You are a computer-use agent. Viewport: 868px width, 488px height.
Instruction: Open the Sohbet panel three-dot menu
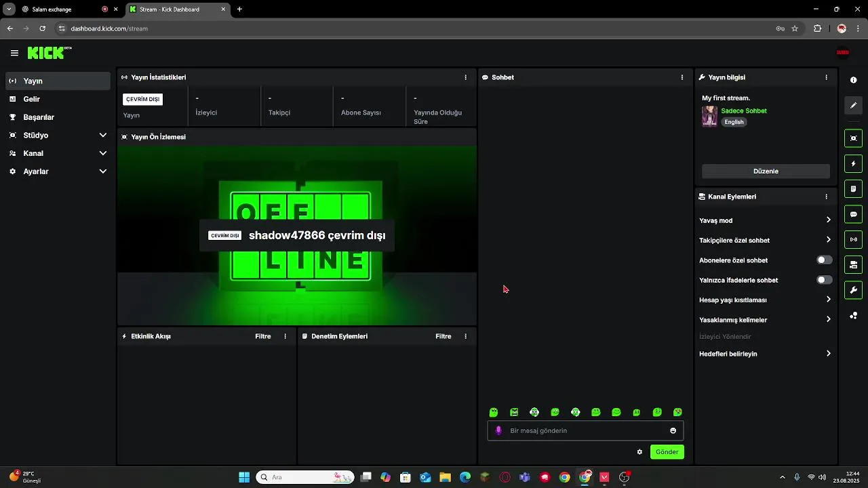(682, 77)
